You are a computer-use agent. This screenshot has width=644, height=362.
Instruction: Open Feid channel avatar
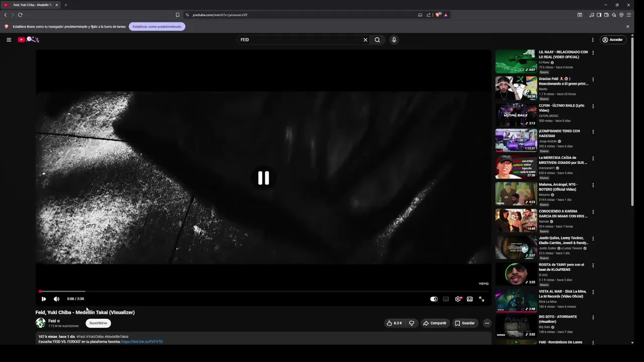[x=40, y=323]
